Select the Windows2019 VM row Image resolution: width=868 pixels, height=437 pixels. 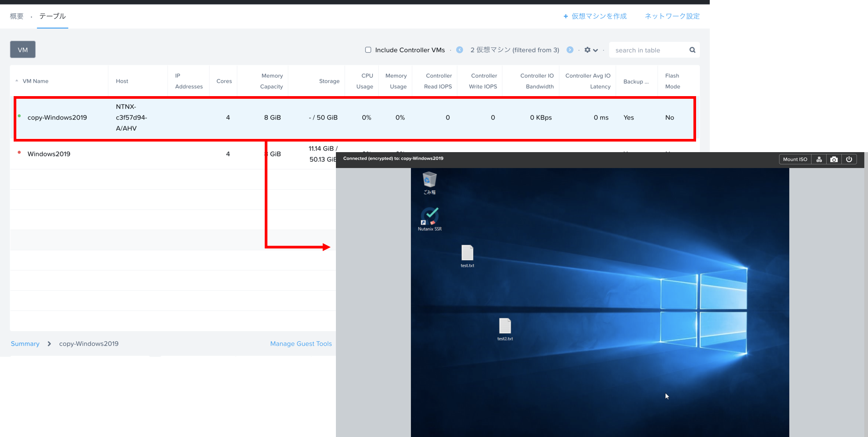tap(49, 154)
